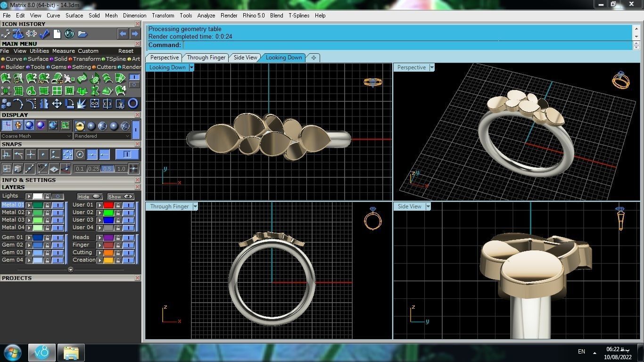Click Reset in the Main Menu panel
This screenshot has width=644, height=362.
point(125,50)
